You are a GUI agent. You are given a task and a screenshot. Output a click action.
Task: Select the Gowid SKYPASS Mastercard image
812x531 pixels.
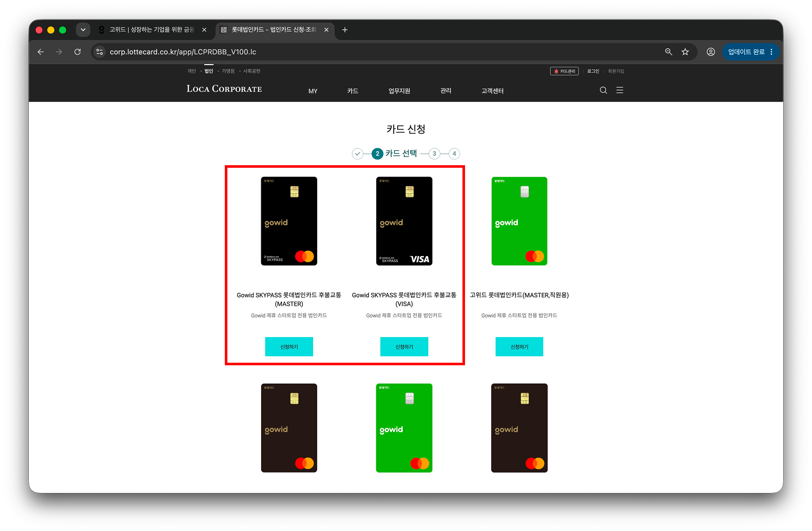289,221
